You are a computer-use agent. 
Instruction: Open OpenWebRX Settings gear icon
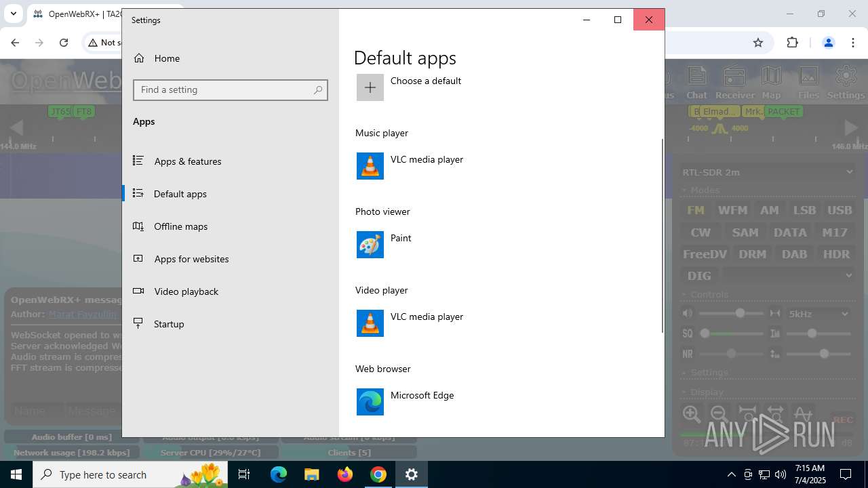click(846, 83)
